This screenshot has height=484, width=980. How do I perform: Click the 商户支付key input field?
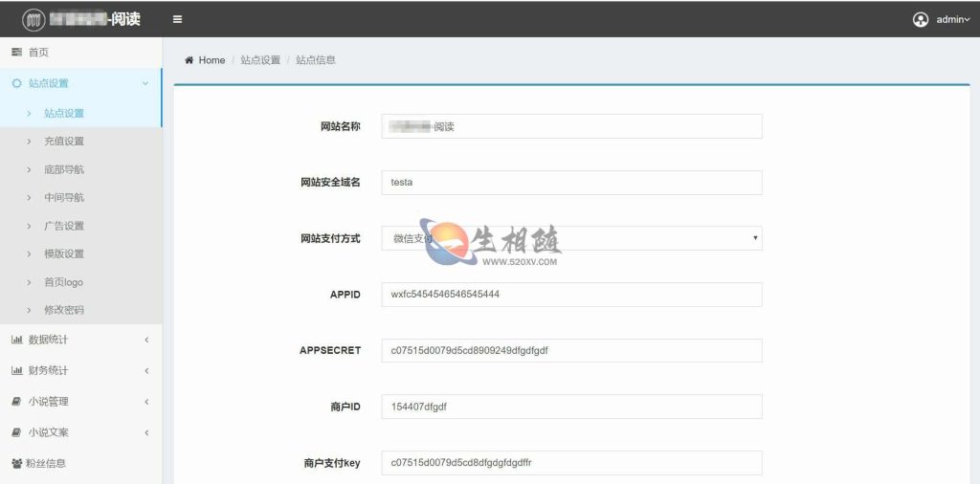pyautogui.click(x=572, y=463)
